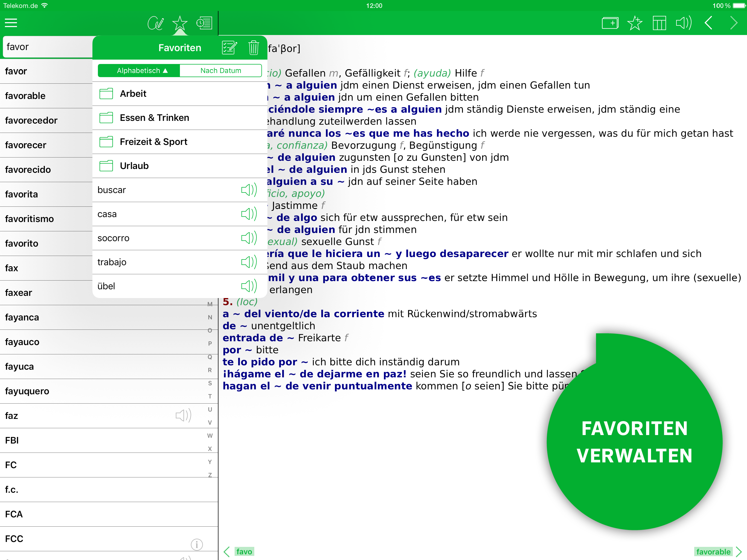The width and height of the screenshot is (747, 560).
Task: Sort favorites Alphabetisch
Action: pyautogui.click(x=139, y=71)
